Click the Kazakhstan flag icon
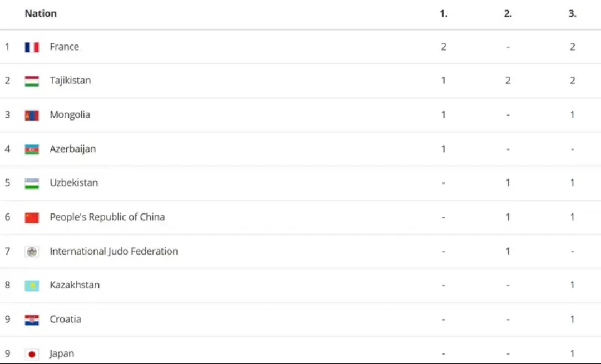601x364 pixels. [x=32, y=286]
